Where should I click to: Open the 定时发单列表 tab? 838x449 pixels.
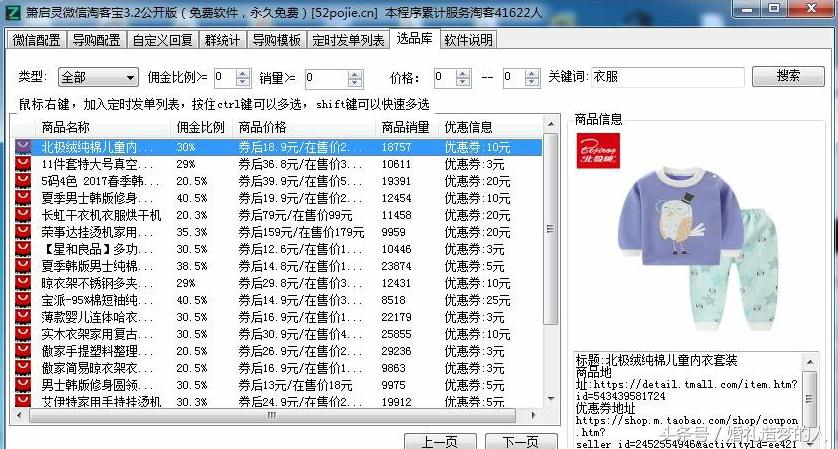348,40
